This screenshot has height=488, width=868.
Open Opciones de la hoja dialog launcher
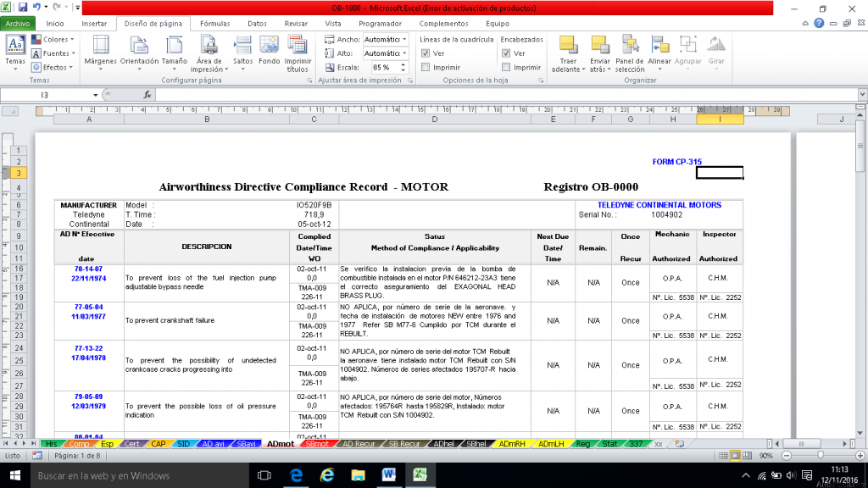pos(541,80)
